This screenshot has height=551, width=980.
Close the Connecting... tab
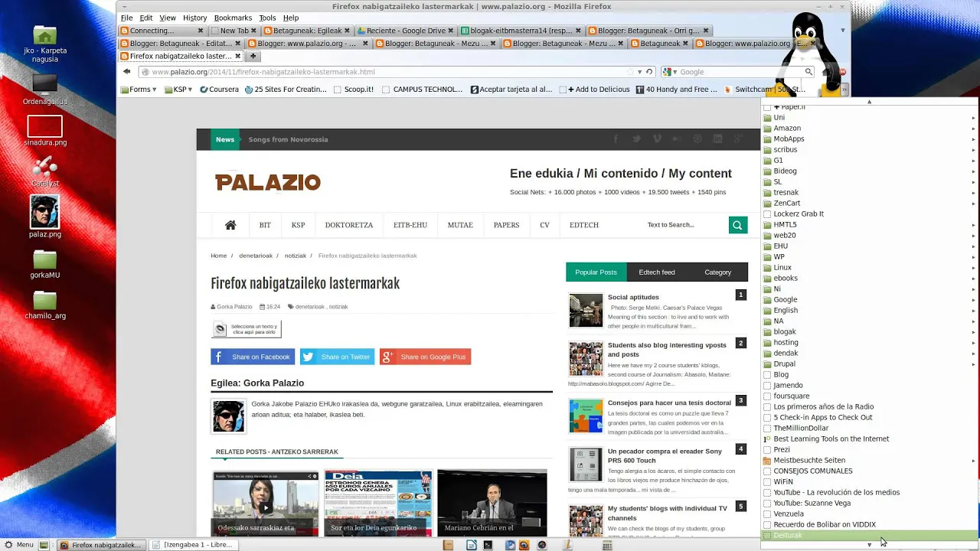[201, 31]
